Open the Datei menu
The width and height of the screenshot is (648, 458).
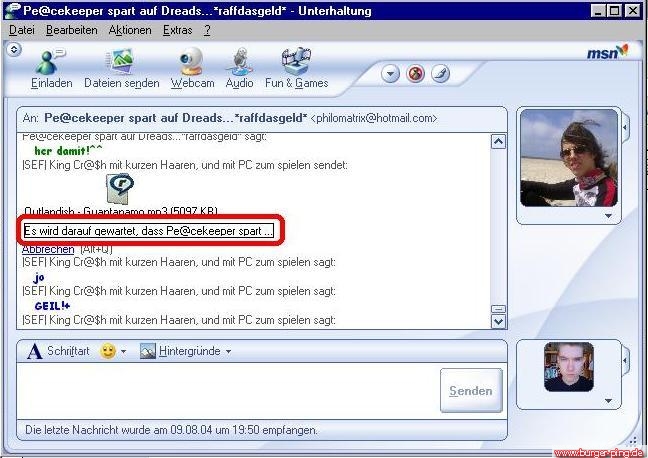click(x=21, y=30)
